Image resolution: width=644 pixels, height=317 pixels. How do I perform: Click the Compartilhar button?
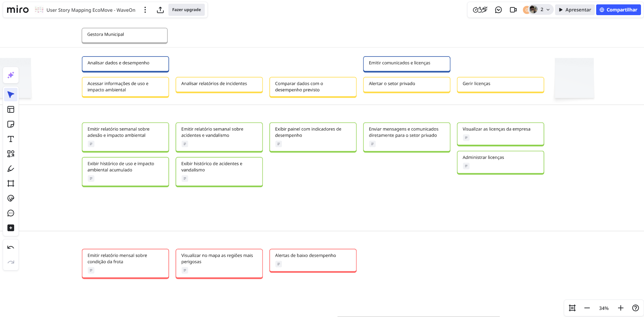point(618,10)
